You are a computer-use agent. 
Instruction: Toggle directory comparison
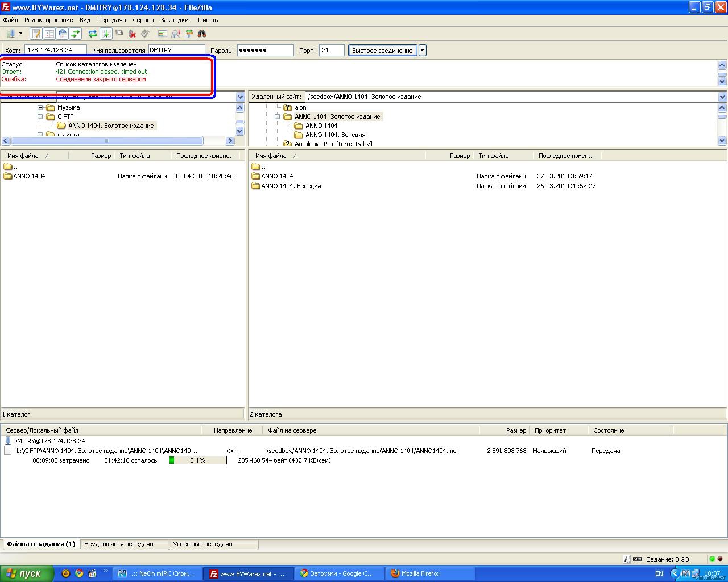pos(176,34)
